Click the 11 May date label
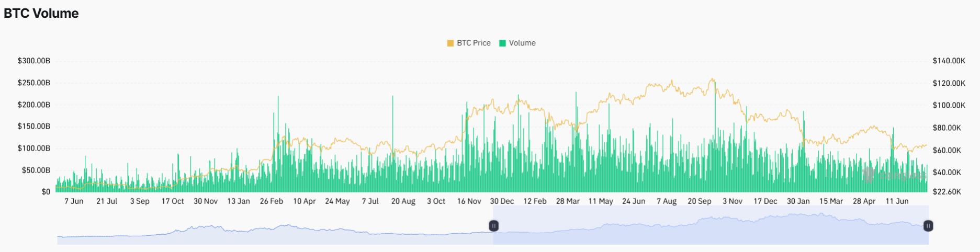 click(601, 201)
